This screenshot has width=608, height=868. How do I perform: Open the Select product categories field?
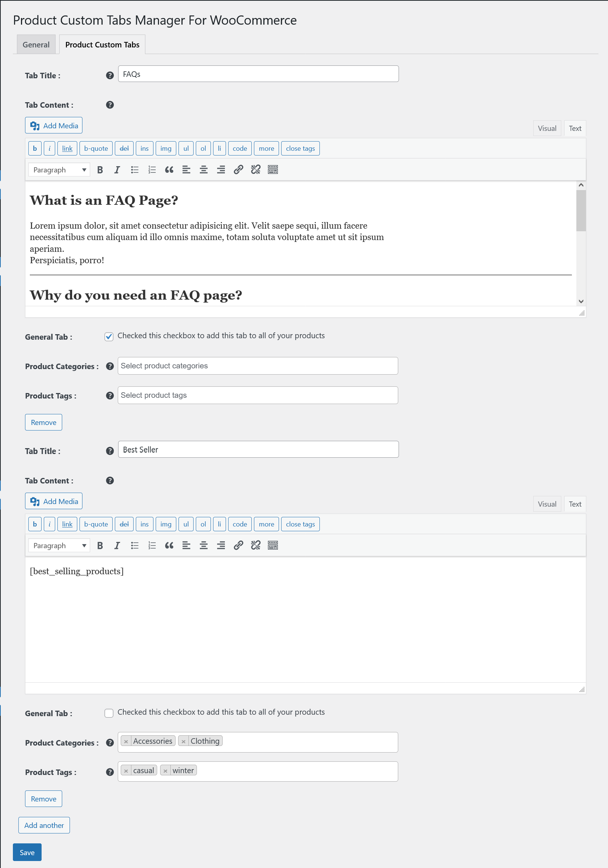click(258, 365)
